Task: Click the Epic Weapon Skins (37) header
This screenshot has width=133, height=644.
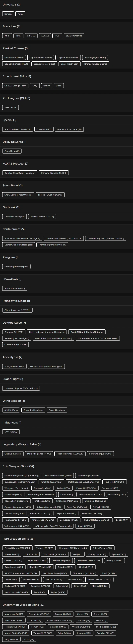Action: tap(18, 466)
